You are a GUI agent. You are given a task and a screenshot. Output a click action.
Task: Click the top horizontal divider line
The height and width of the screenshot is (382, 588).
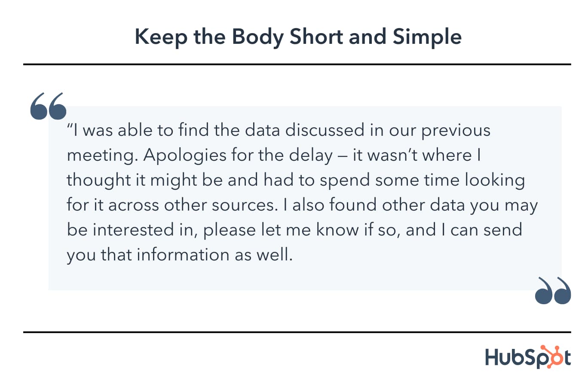[297, 64]
